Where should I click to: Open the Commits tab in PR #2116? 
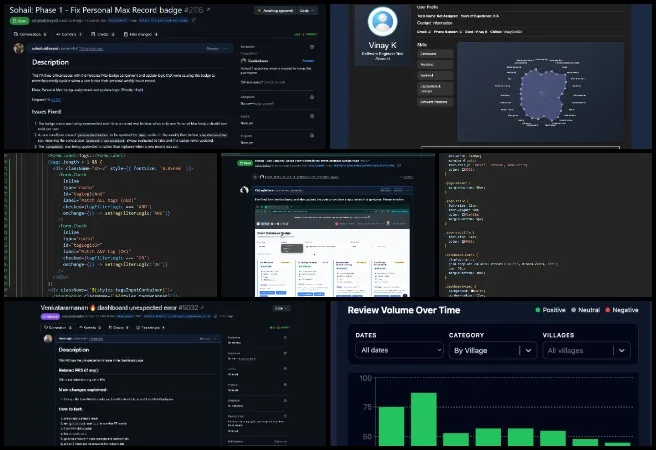[x=69, y=34]
